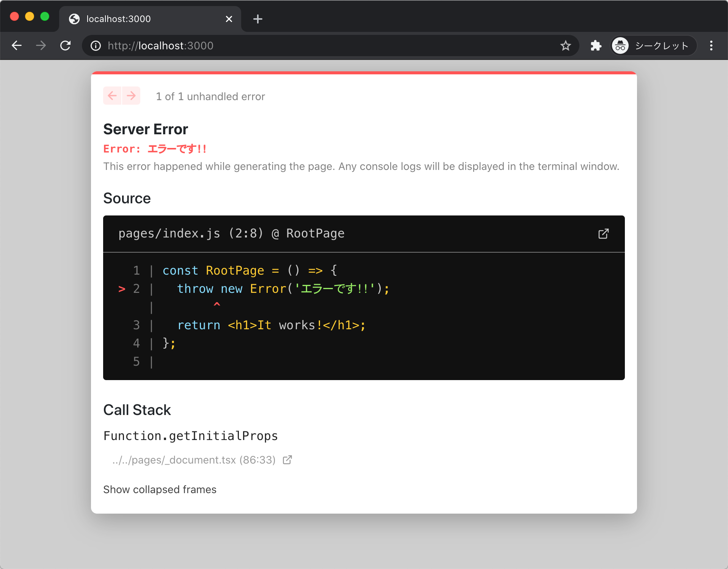Click code line 'const RootPage = () => {'
Viewport: 728px width, 569px height.
(x=250, y=271)
